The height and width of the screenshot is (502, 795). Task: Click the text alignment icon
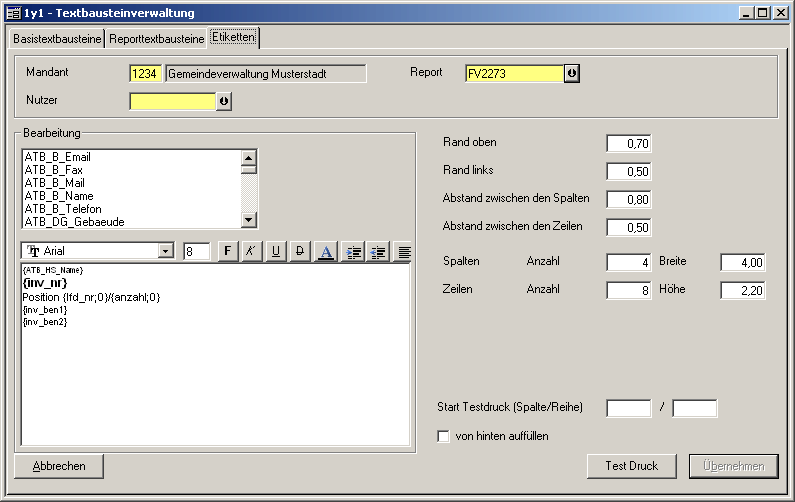tap(404, 252)
